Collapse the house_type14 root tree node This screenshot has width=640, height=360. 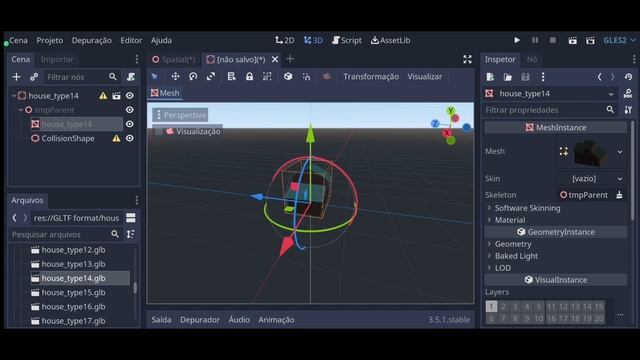[x=14, y=96]
